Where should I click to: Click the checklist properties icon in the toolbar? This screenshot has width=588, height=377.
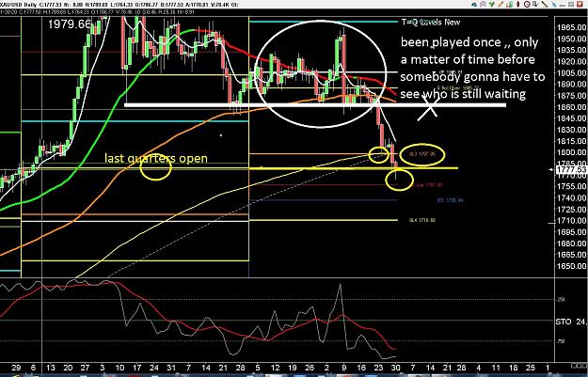tap(535, 4)
